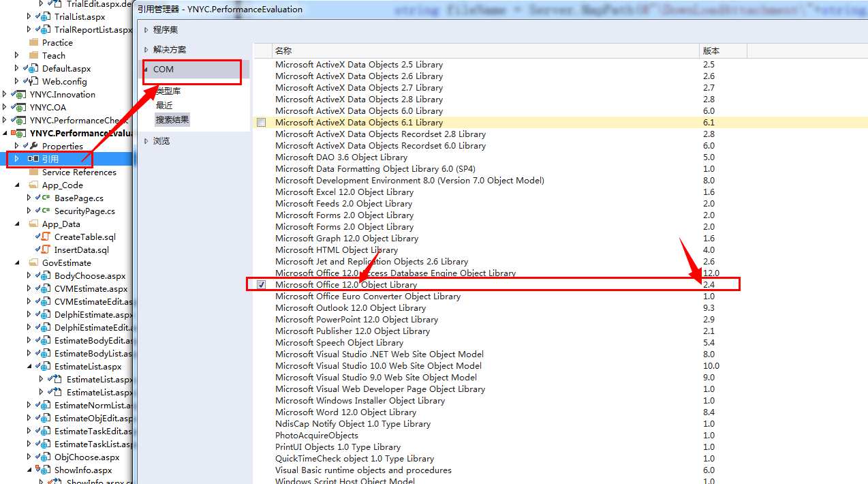Open TrialReportList.aspx in Solution Explorer

[x=93, y=29]
